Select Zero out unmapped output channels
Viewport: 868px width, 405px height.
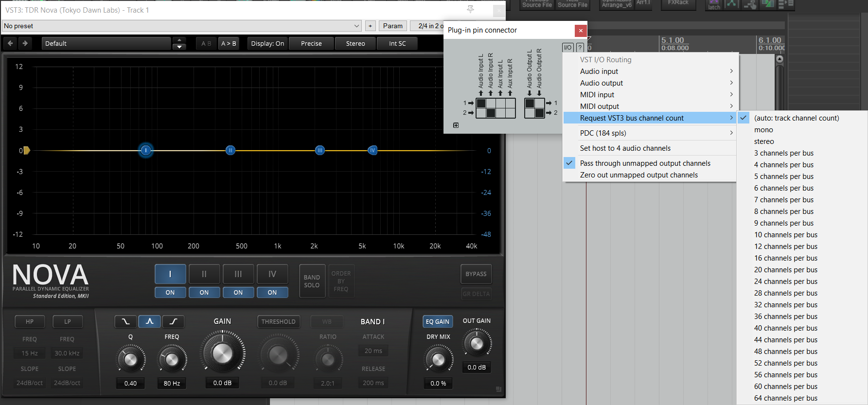[x=651, y=175]
